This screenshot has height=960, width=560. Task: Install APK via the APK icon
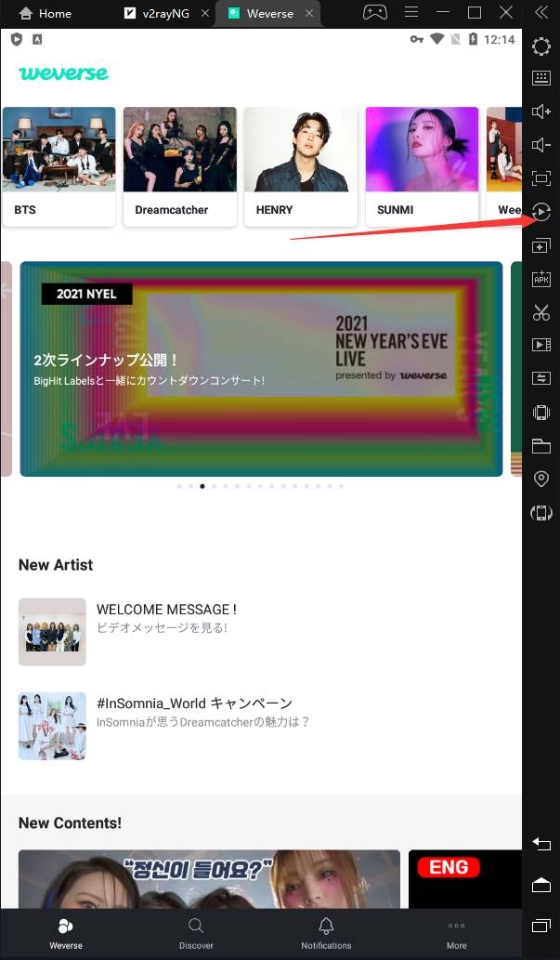[x=541, y=279]
